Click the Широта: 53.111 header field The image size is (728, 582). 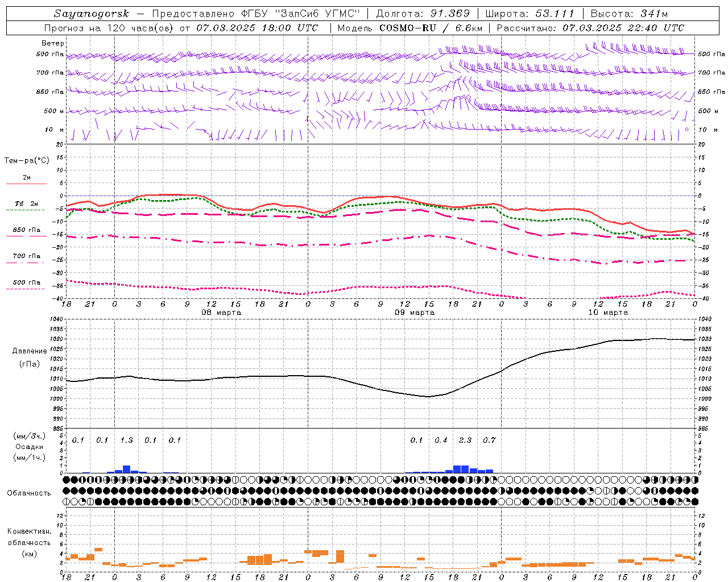(x=530, y=14)
